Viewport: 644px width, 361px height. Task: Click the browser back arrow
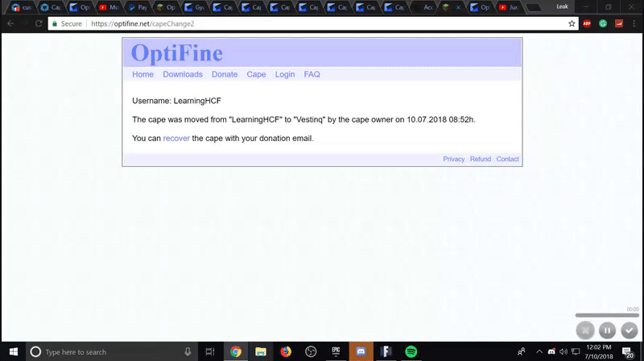[10, 23]
